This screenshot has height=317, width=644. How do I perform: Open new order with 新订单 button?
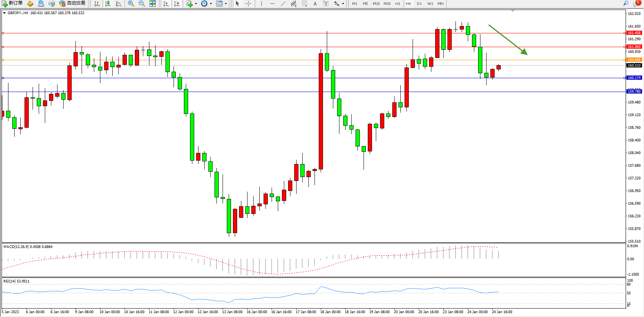pos(12,3)
